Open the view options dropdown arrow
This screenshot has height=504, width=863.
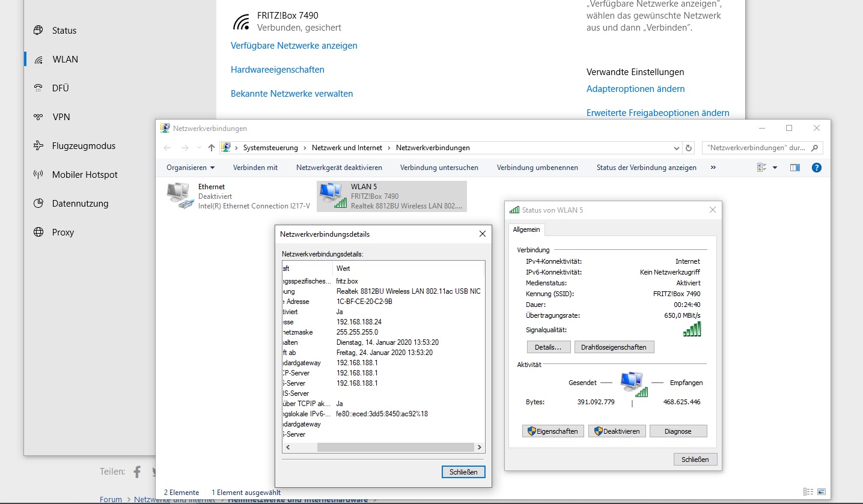(x=775, y=168)
